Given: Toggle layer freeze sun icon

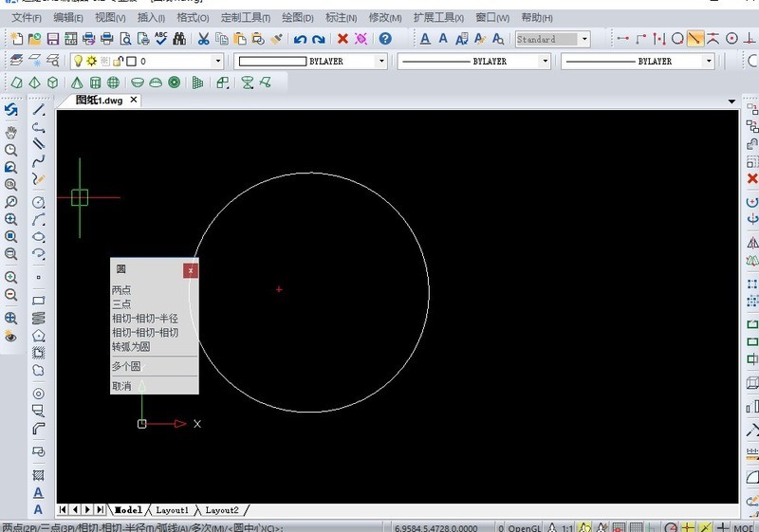Looking at the screenshot, I should [x=91, y=61].
